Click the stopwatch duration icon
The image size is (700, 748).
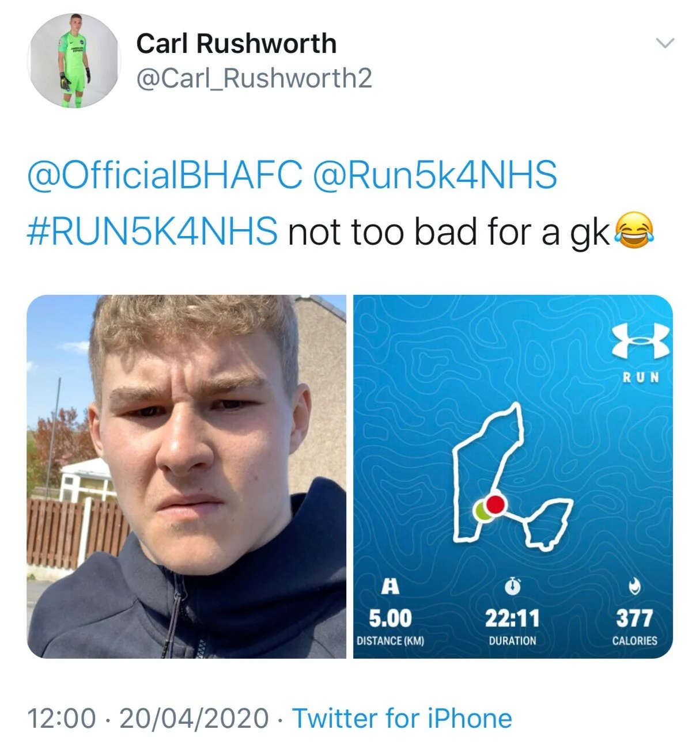pos(512,586)
